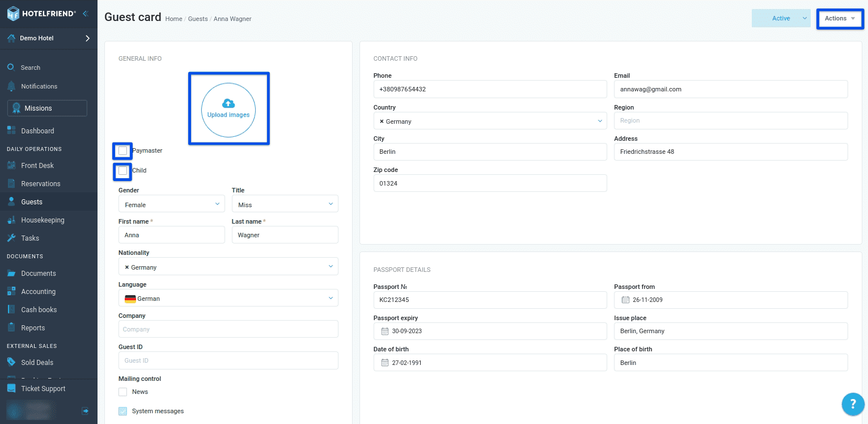Click the Missions badge icon
The image size is (868, 424).
[16, 108]
